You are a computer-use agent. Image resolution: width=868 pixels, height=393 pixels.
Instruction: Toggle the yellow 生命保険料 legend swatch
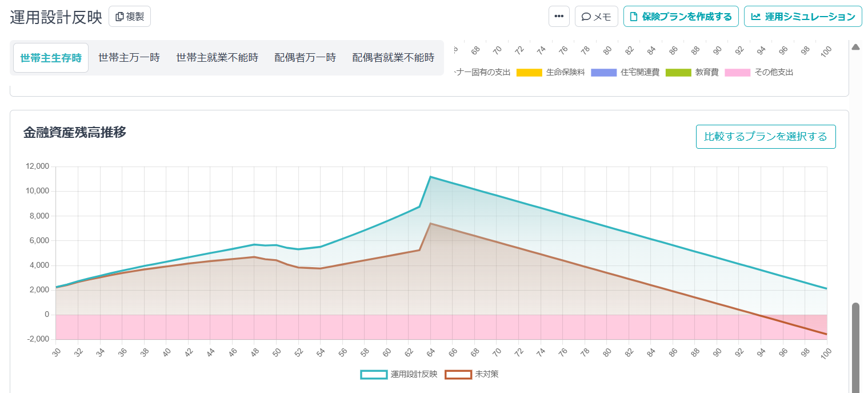click(x=529, y=73)
